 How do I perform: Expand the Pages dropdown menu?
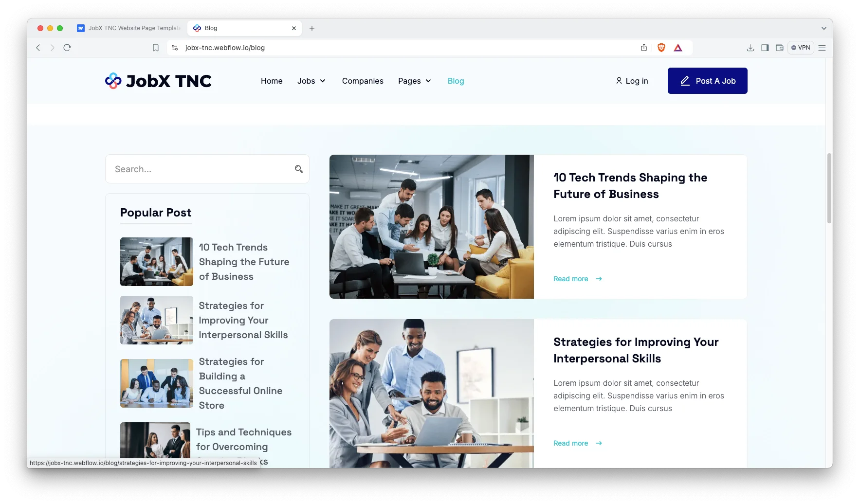415,81
